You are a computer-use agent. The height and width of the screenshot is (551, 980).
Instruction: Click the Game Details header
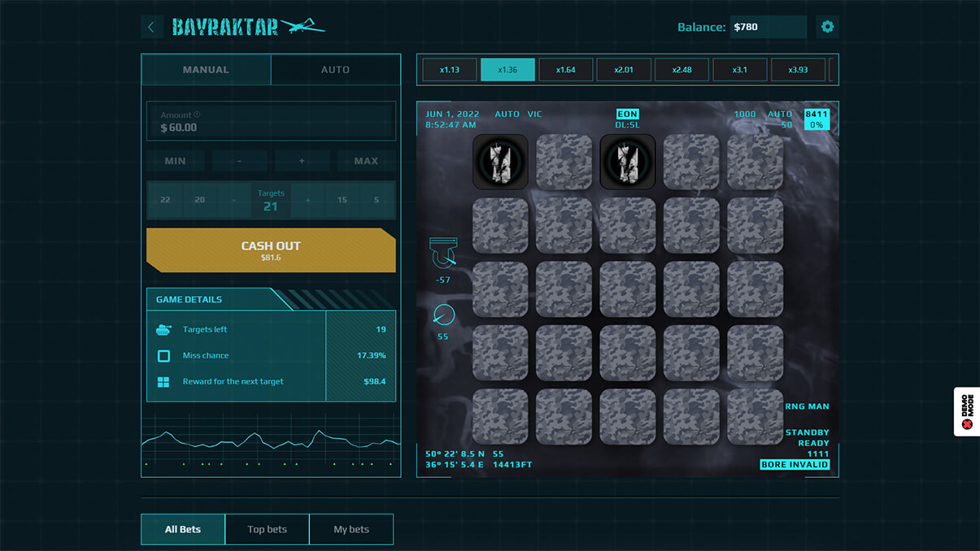click(x=189, y=299)
